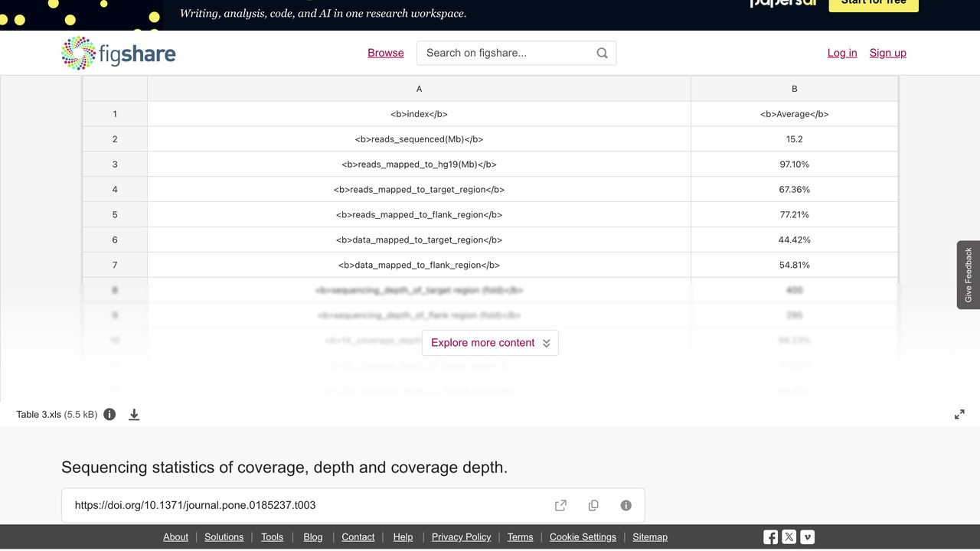Open Solutions footer link
980x551 pixels.
tap(224, 537)
